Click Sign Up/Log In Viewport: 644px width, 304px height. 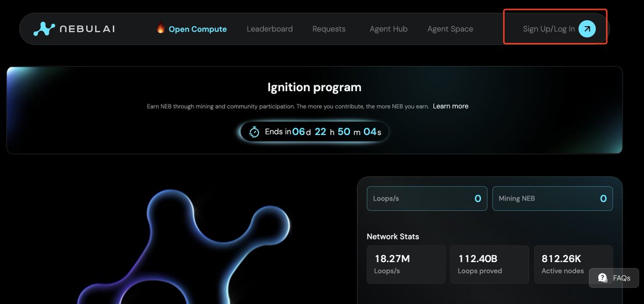pos(548,29)
